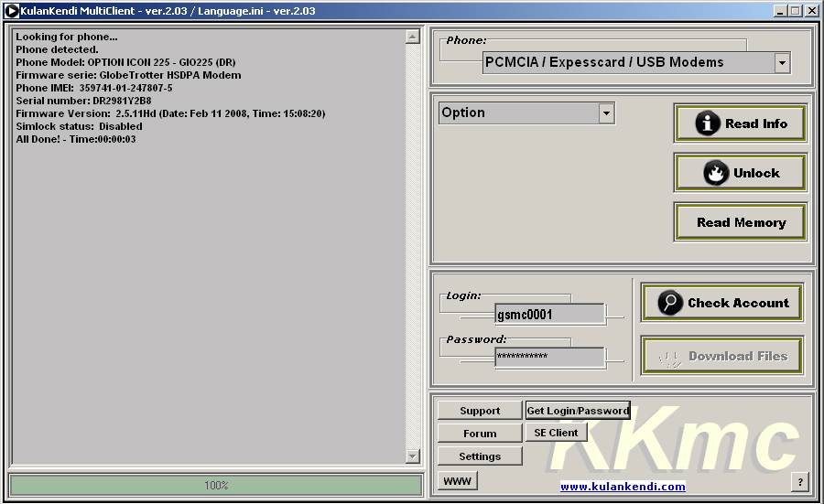Viewport: 824px width, 504px height.
Task: Click the Get Login/Password button
Action: click(x=578, y=411)
